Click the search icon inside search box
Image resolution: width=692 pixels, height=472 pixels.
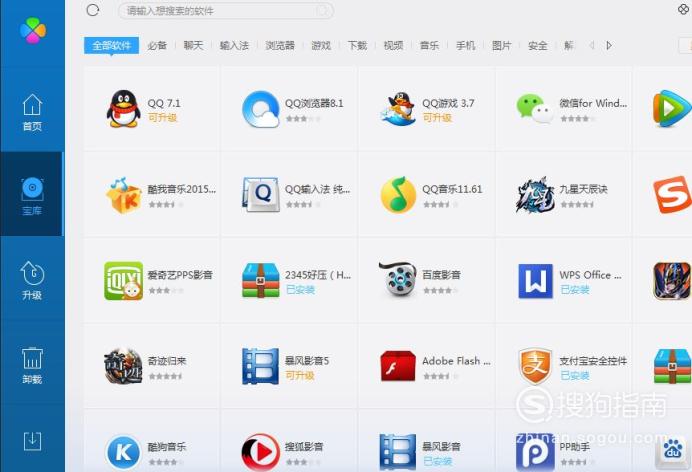click(323, 11)
